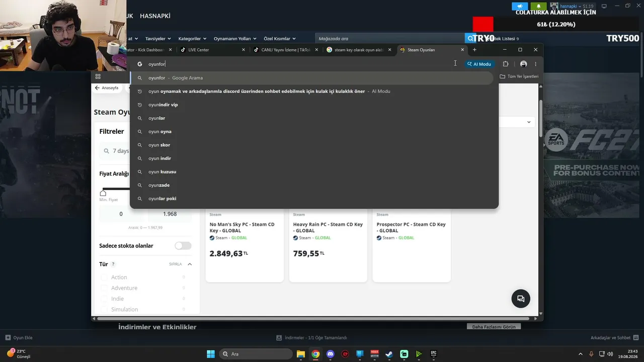The width and height of the screenshot is (644, 362).
Task: Click the maximum price field 1.968
Action: (170, 214)
